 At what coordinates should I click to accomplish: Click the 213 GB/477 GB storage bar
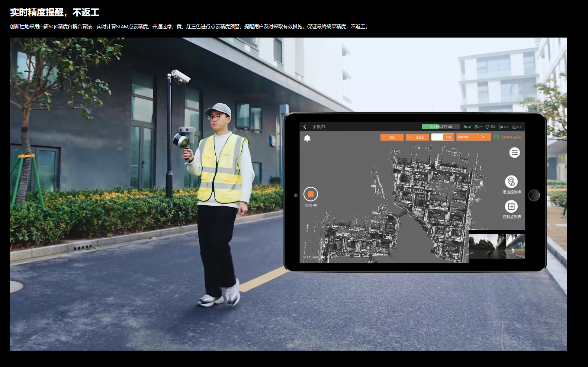click(441, 127)
